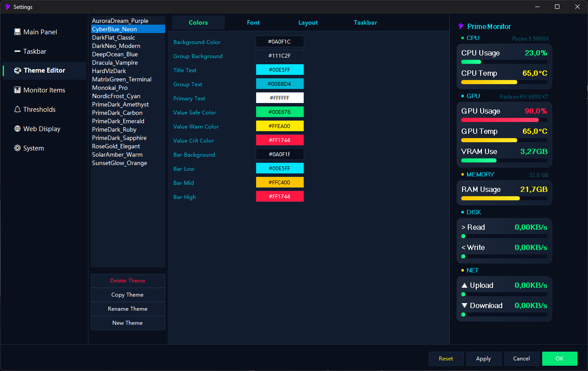588x371 pixels.
Task: Switch to the Colors tab
Action: pyautogui.click(x=198, y=22)
